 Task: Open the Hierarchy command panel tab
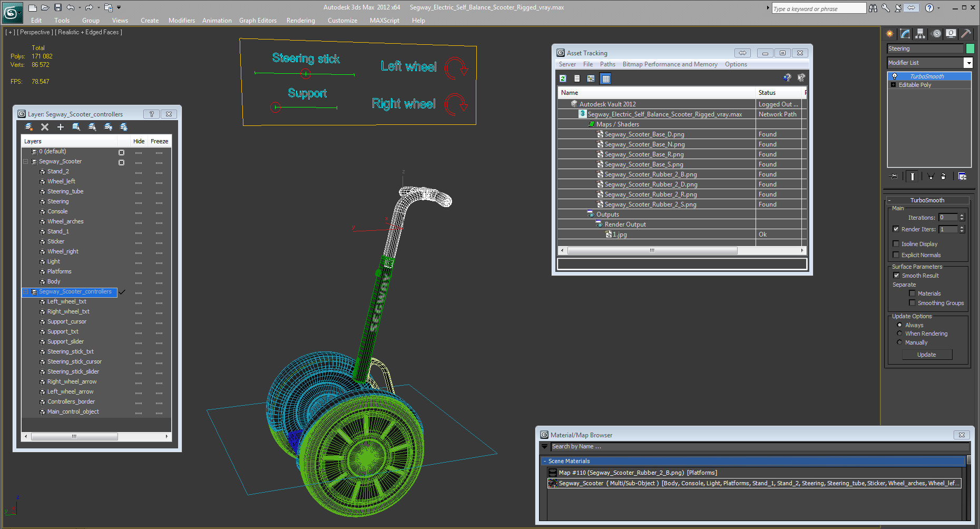(920, 34)
